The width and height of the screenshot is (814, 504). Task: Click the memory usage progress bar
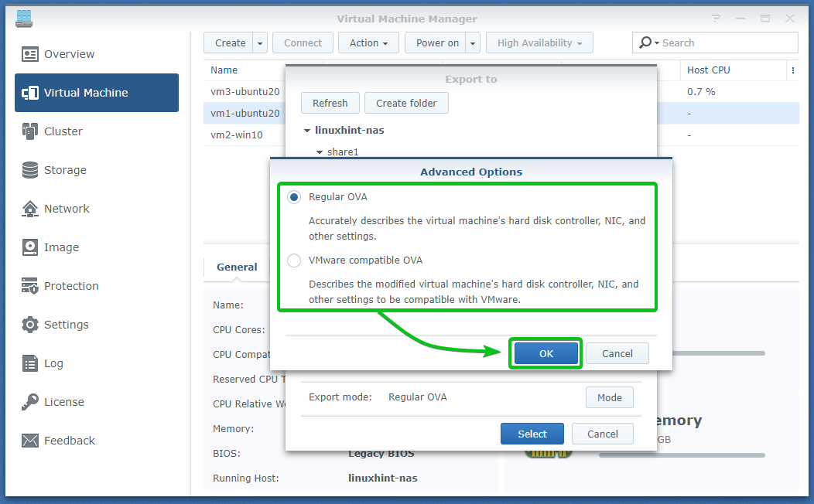click(x=682, y=455)
